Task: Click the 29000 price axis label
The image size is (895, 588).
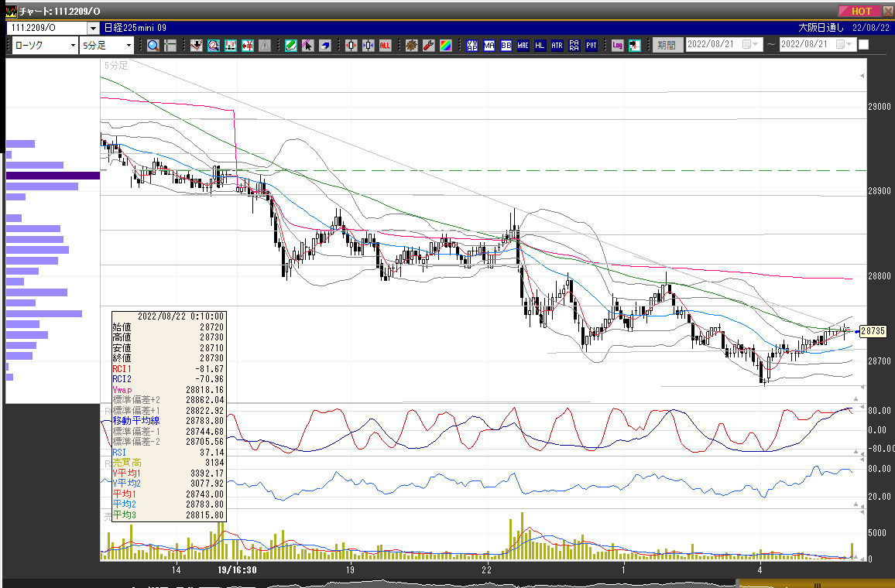Action: tap(879, 107)
